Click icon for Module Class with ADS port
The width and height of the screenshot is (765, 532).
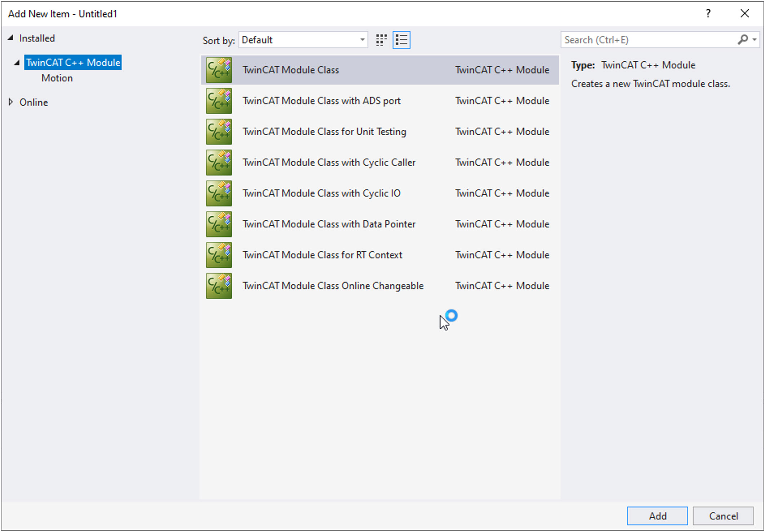coord(219,101)
